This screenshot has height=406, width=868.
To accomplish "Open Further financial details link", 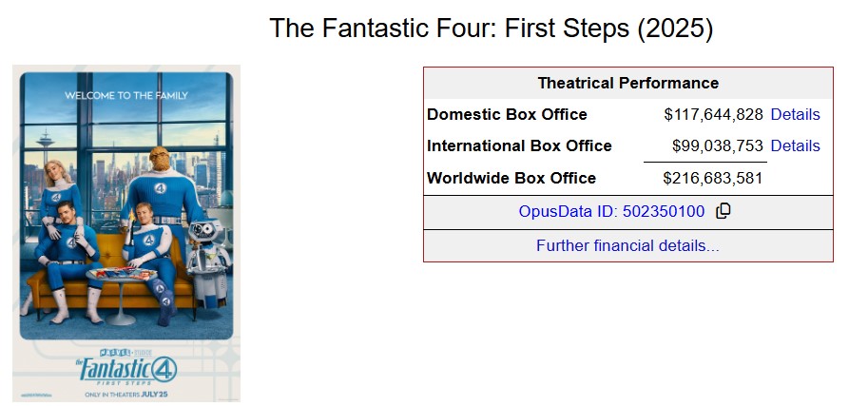I will 627,245.
